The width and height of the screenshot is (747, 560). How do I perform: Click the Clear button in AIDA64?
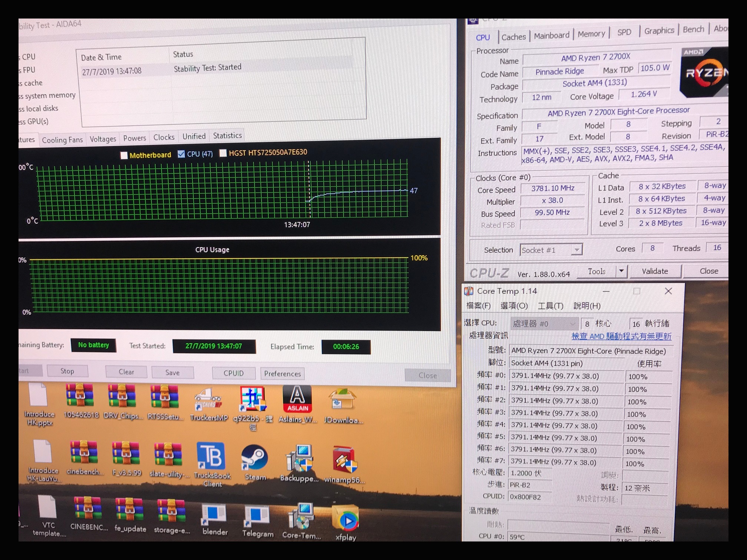pos(126,372)
